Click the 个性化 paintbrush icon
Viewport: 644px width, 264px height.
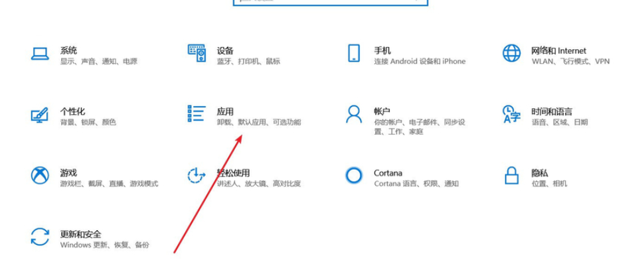(39, 115)
